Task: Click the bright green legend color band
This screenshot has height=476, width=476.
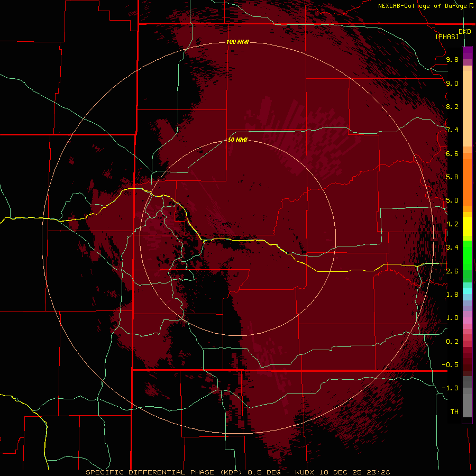Action: point(467,256)
